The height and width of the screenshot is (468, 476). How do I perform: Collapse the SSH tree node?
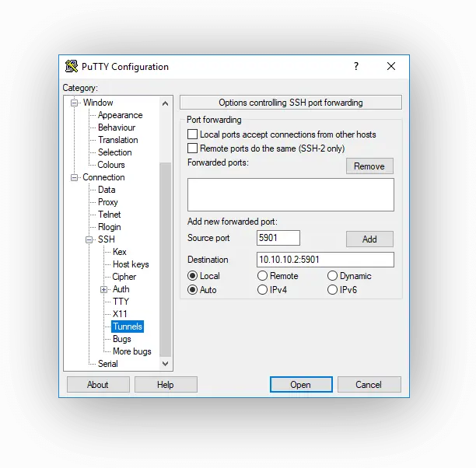(x=89, y=239)
